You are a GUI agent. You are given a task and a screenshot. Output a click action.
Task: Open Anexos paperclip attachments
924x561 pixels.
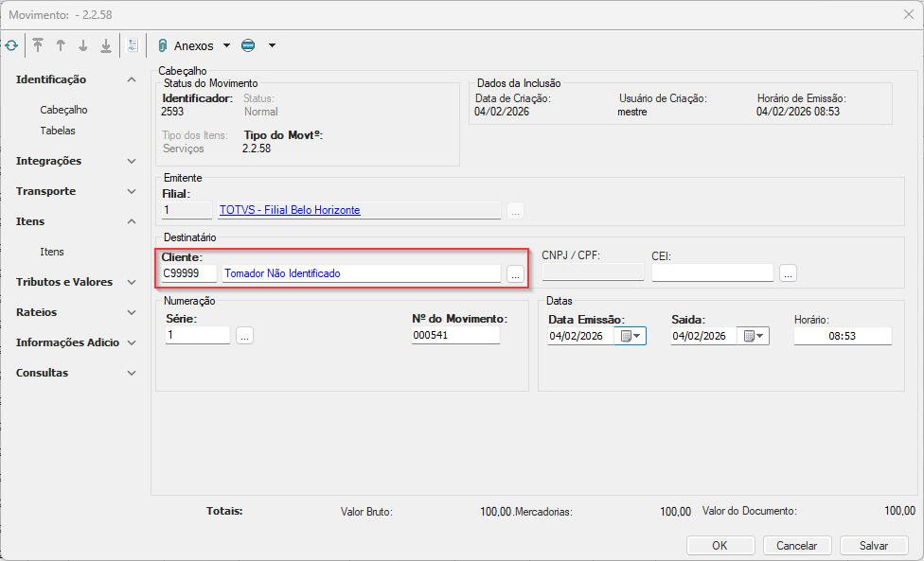[187, 45]
